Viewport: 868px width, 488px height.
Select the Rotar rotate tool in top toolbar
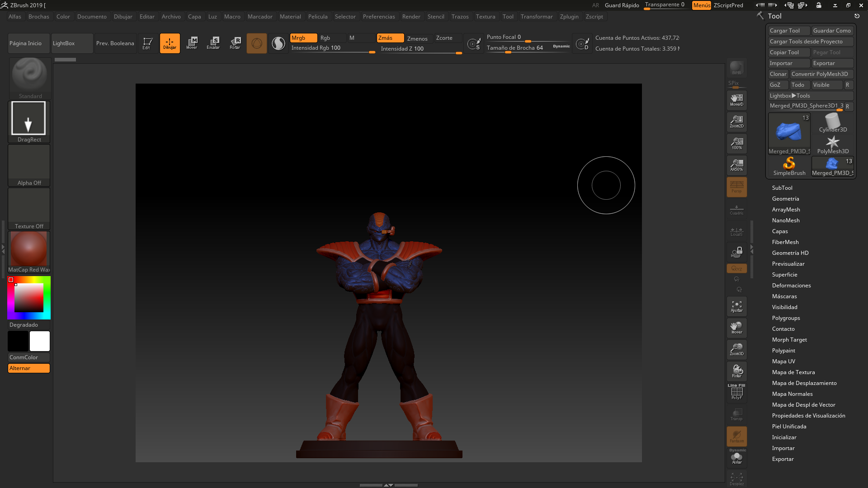click(x=235, y=43)
